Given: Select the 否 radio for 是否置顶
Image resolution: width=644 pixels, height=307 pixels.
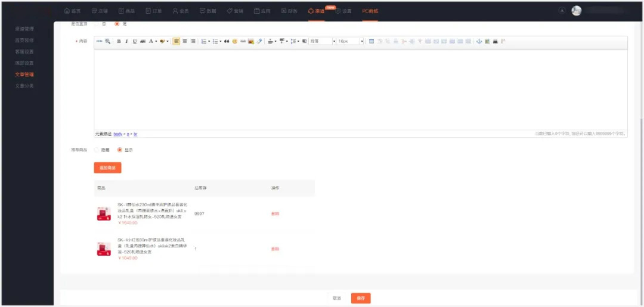Looking at the screenshot, I should click(x=97, y=24).
